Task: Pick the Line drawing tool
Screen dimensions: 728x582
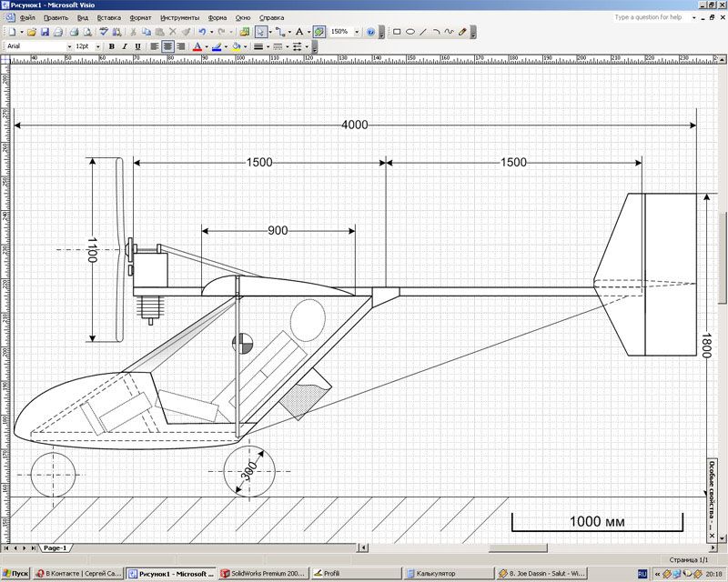Action: point(423,31)
